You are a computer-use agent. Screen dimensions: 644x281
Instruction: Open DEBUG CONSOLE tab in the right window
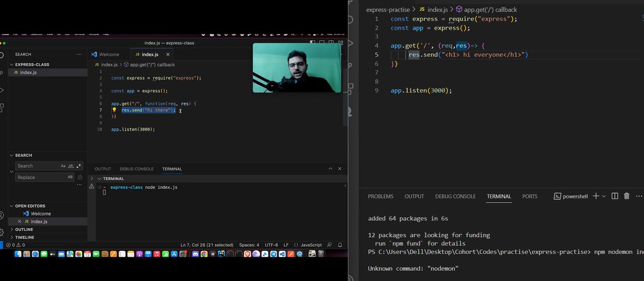coord(456,196)
